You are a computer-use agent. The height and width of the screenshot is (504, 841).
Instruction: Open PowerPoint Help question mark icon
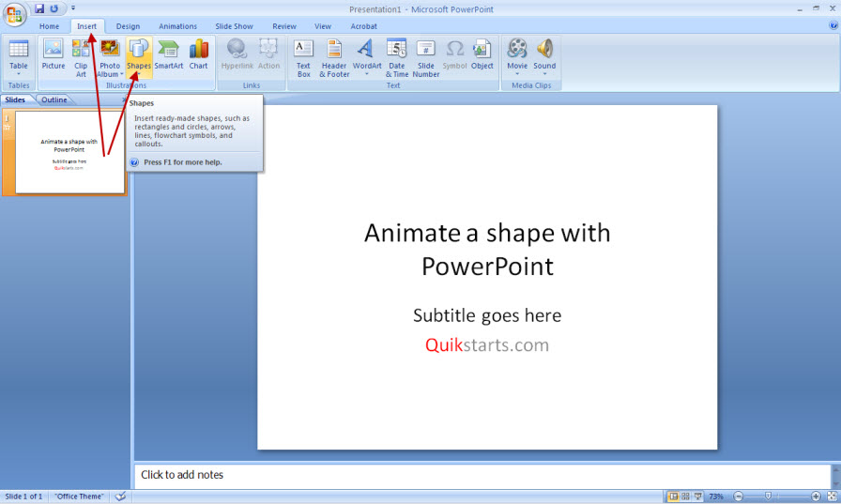833,25
